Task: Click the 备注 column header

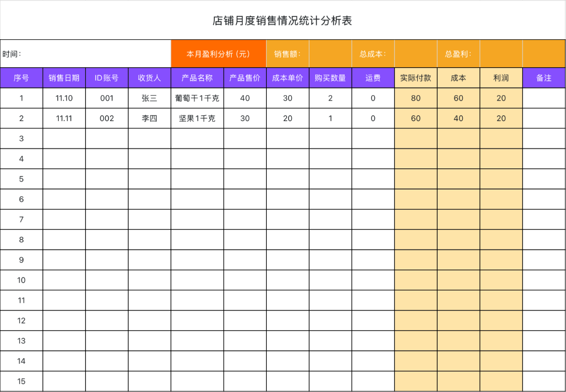Action: coord(544,78)
